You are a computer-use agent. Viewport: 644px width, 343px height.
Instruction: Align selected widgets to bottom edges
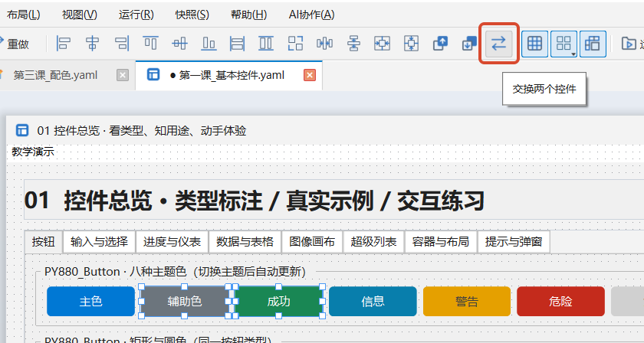[x=209, y=43]
